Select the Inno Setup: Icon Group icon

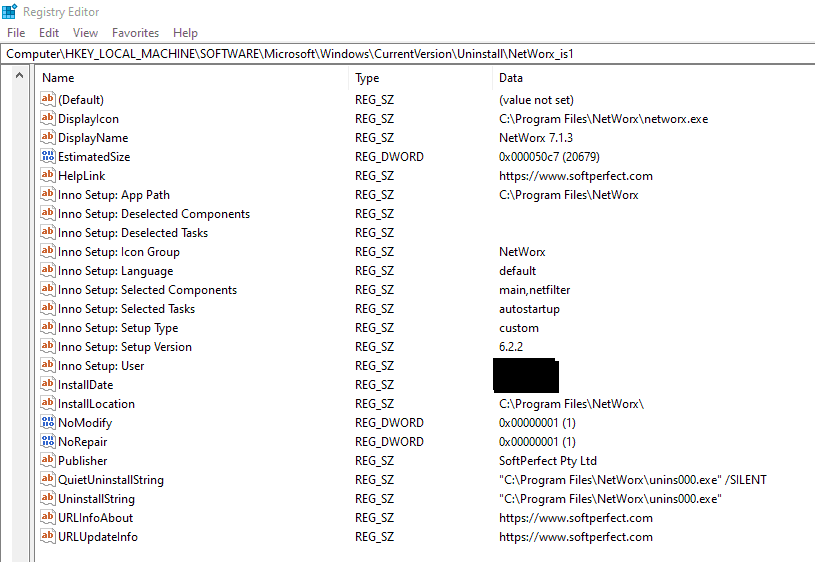click(47, 251)
